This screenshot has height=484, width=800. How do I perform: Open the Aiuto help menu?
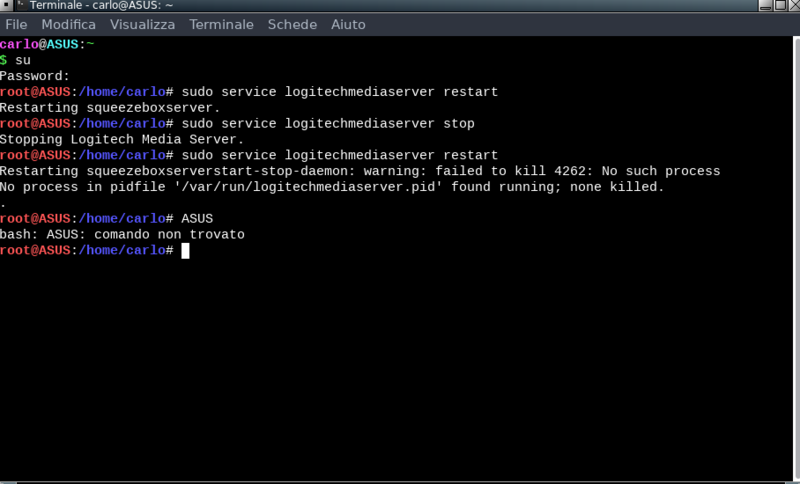pyautogui.click(x=348, y=24)
